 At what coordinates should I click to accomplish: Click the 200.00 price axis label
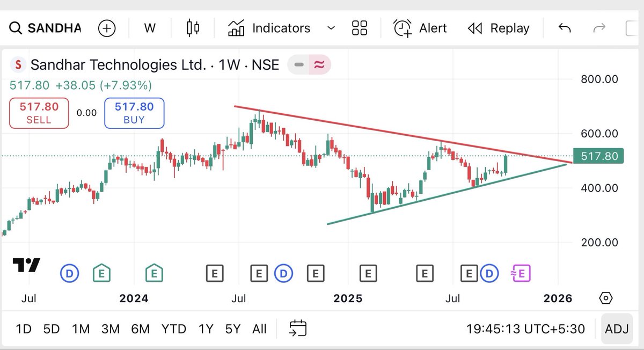pyautogui.click(x=599, y=242)
